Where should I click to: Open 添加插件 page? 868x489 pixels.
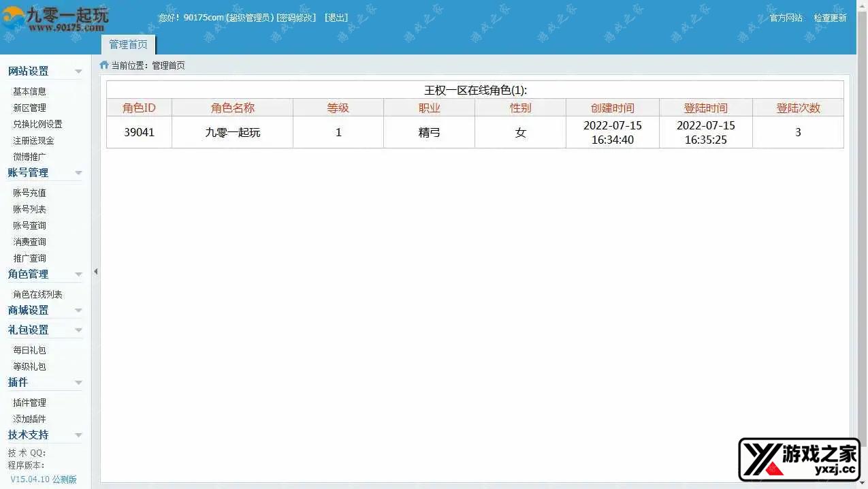pos(30,419)
